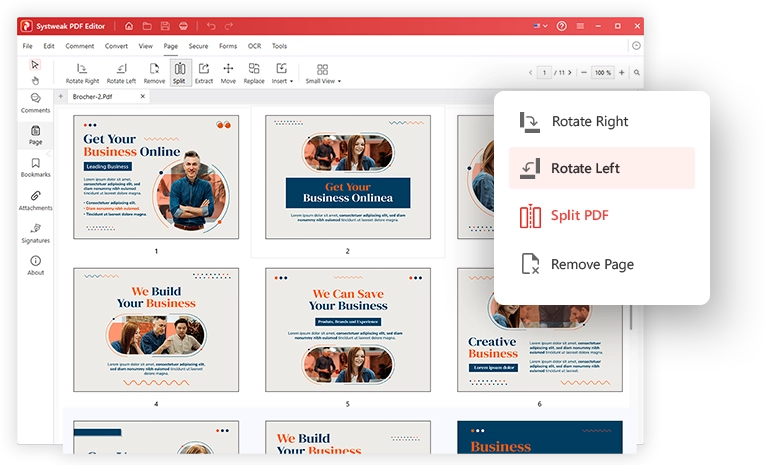Open the Tools menu

point(279,46)
